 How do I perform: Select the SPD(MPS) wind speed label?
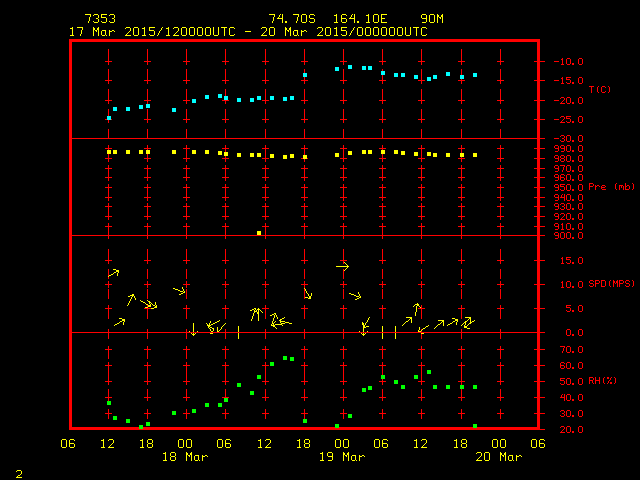[612, 284]
